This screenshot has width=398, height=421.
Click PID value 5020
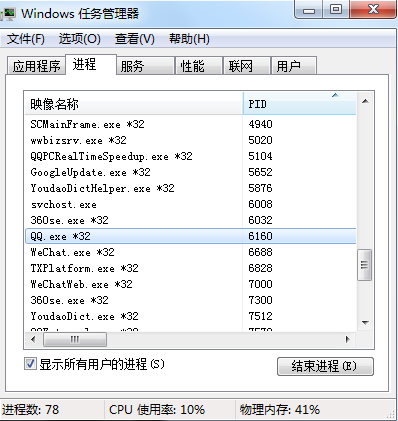(x=260, y=140)
